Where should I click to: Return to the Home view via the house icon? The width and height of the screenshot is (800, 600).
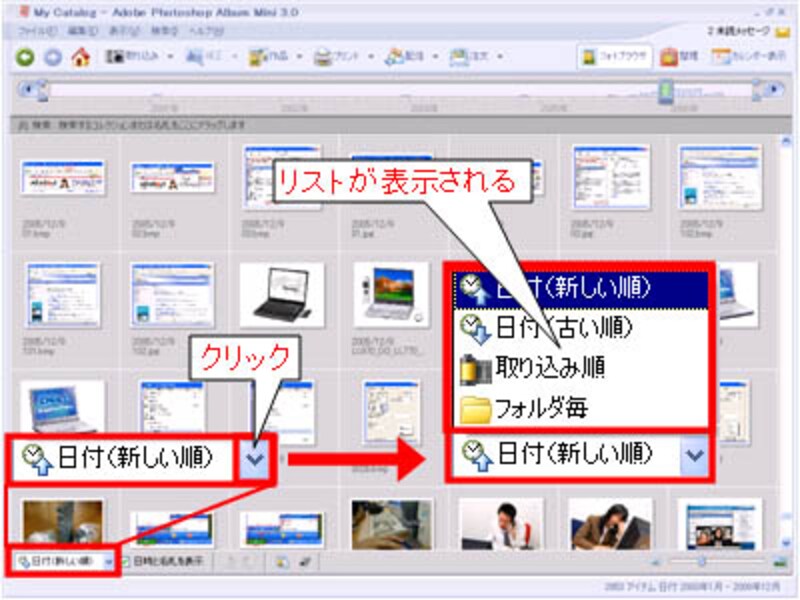[x=81, y=57]
